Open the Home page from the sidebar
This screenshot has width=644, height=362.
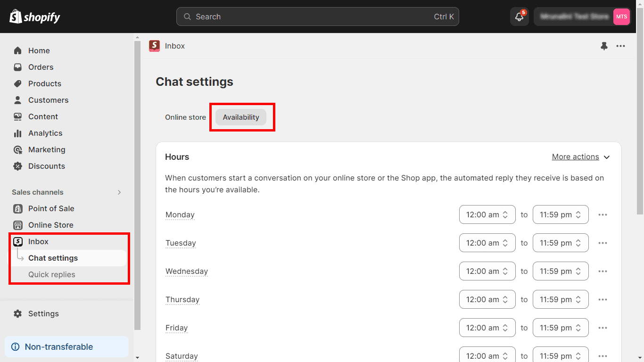39,50
